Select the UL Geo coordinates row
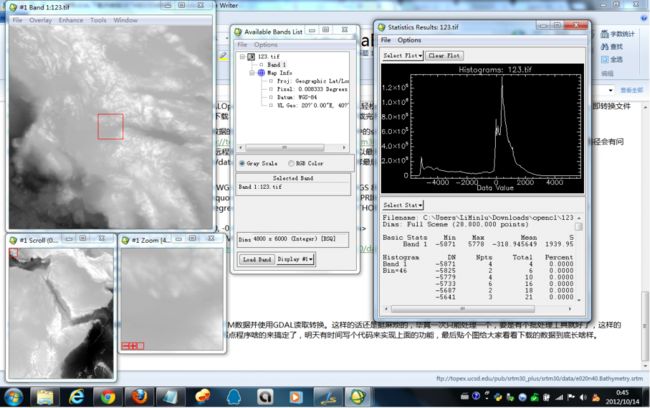The image size is (650, 408). 313,105
